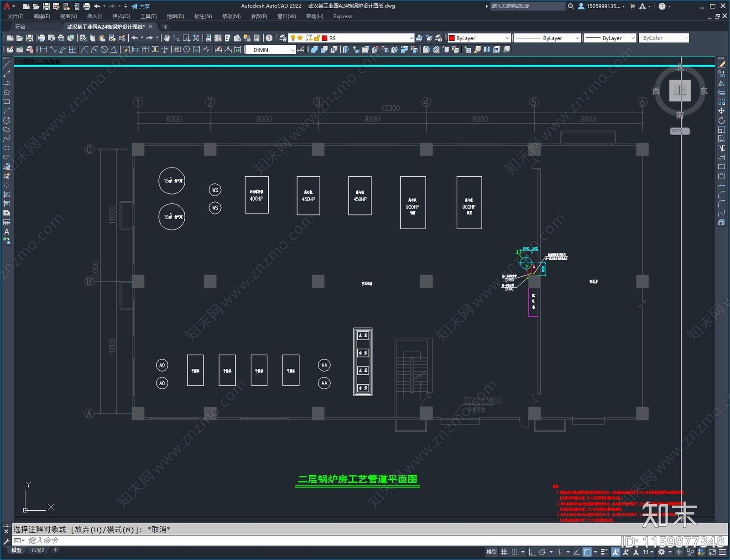
Task: Open the QuickCalc calculator icon
Action: pos(257,38)
